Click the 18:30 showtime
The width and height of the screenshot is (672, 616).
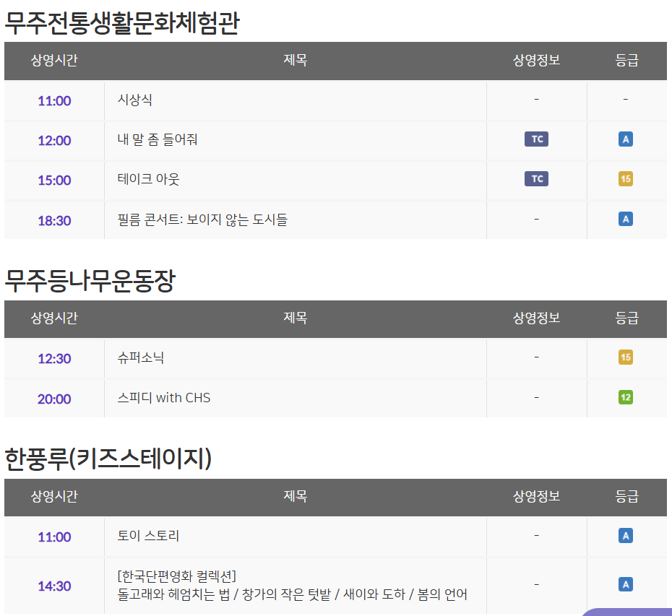coord(54,220)
